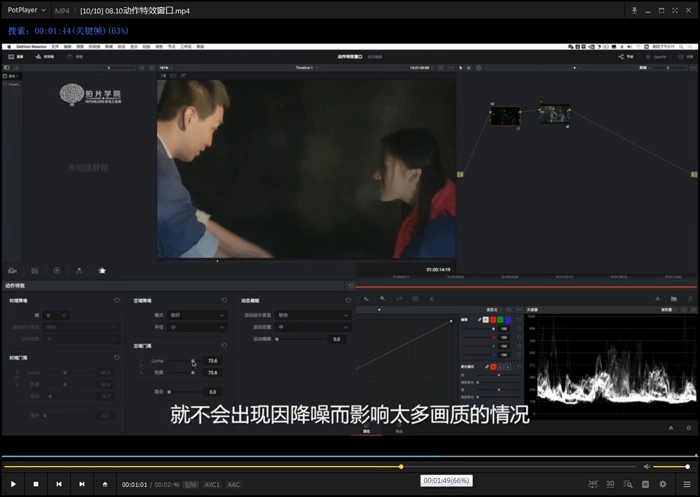The image size is (700, 497).
Task: Click the MP4 format label in title bar
Action: pos(62,10)
